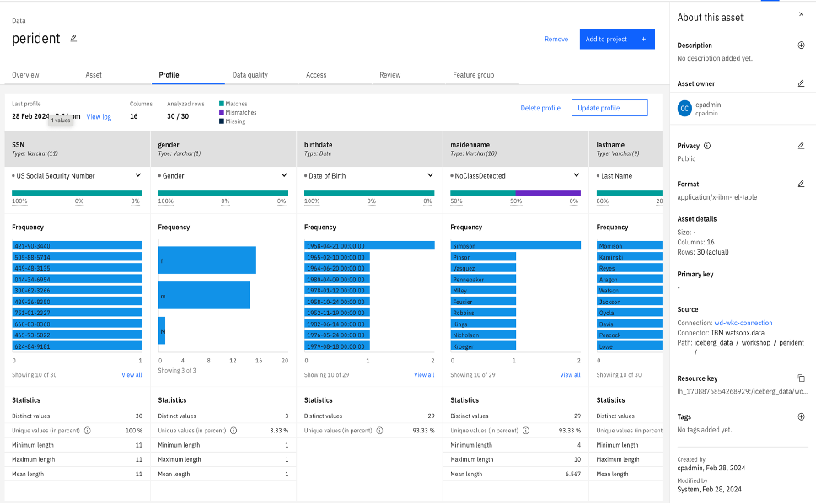Switch to the Data quality tab

[x=250, y=75]
